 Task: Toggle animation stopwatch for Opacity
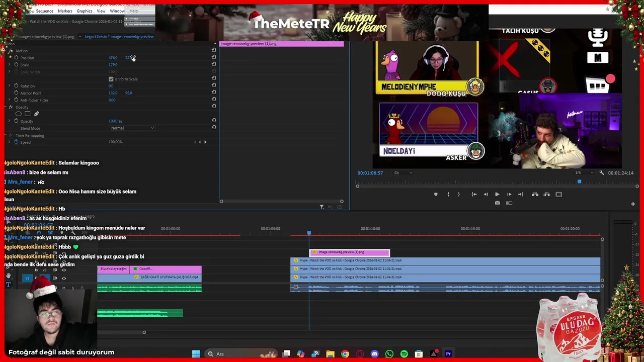pos(16,121)
